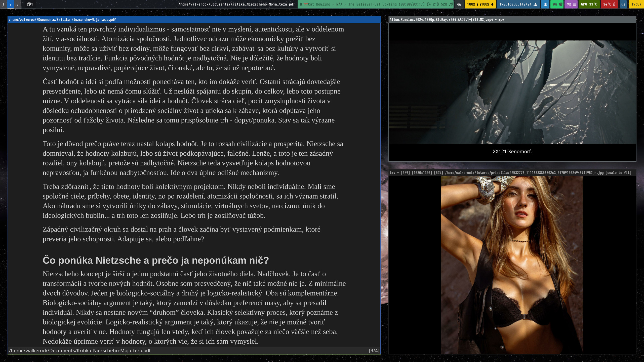Screen dimensions: 644x362
Task: Click the PDF page indicator [3/4]
Action: [374, 350]
